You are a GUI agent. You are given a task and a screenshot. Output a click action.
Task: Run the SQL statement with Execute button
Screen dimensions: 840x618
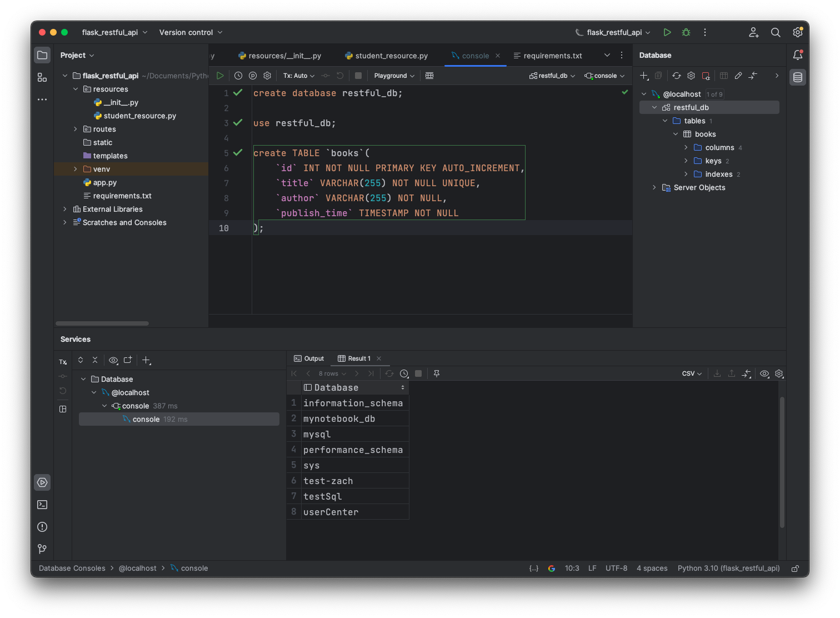click(220, 76)
